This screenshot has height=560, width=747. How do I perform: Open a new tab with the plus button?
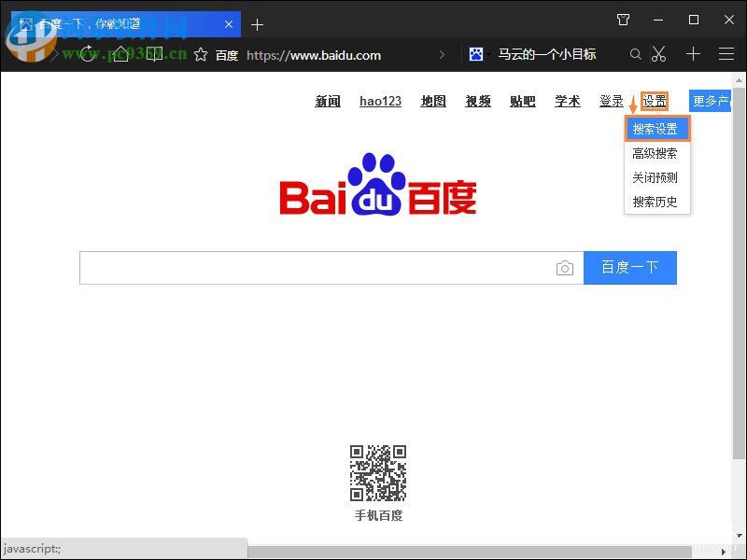click(x=257, y=24)
